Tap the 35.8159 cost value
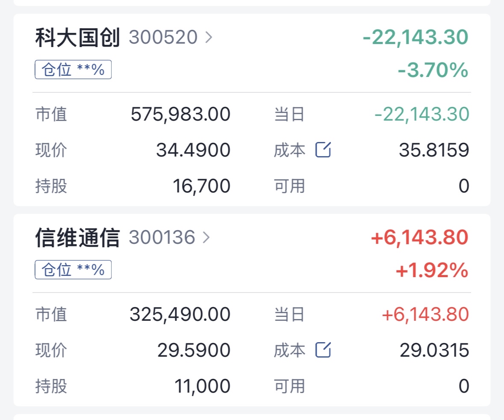This screenshot has height=420, width=504. (x=434, y=150)
